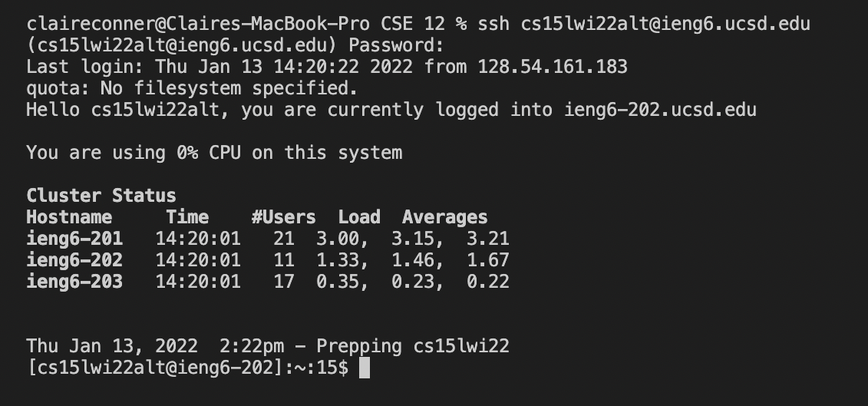The image size is (868, 406).
Task: Click the Cluster Status heading
Action: coord(101,196)
